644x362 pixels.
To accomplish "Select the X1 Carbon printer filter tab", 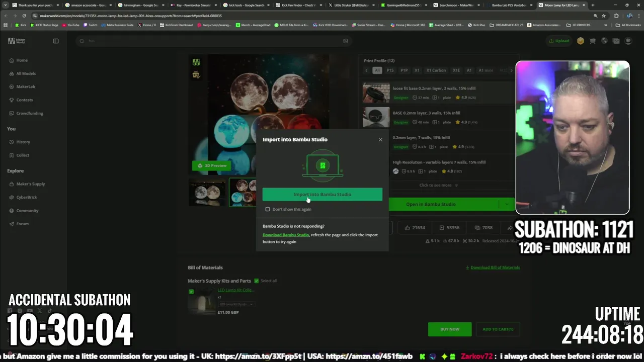I will click(436, 70).
